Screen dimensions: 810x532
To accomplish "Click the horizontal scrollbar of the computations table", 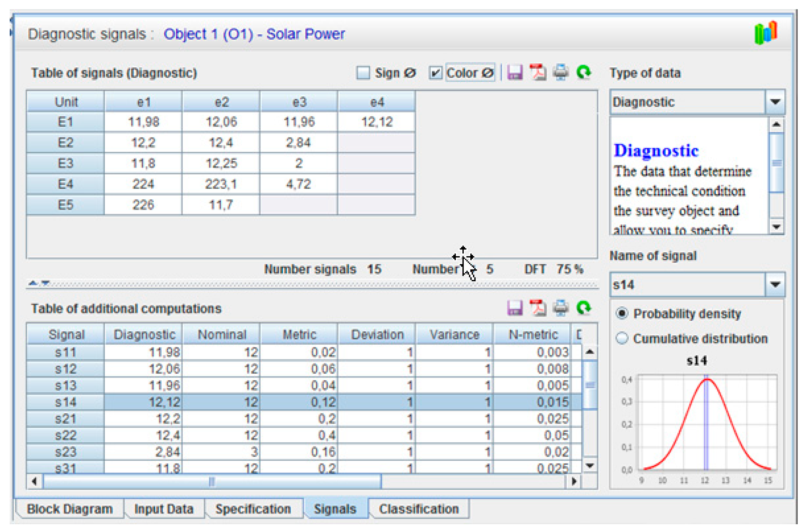I will coord(212,482).
